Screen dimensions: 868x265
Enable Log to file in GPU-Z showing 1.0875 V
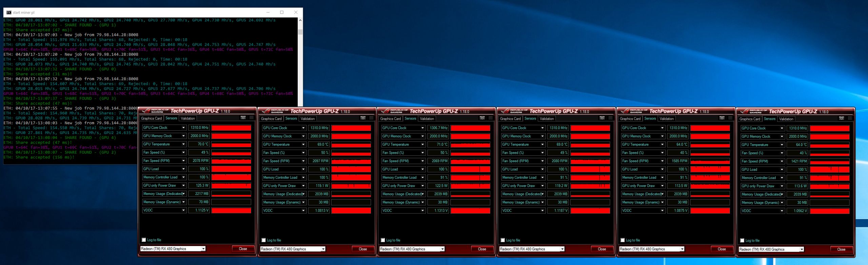[623, 240]
